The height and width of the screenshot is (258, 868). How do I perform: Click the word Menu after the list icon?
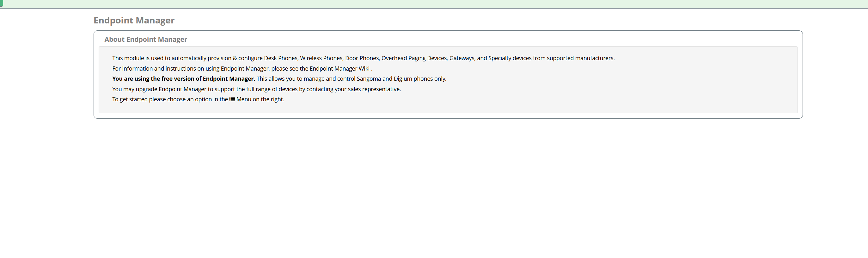coord(244,99)
